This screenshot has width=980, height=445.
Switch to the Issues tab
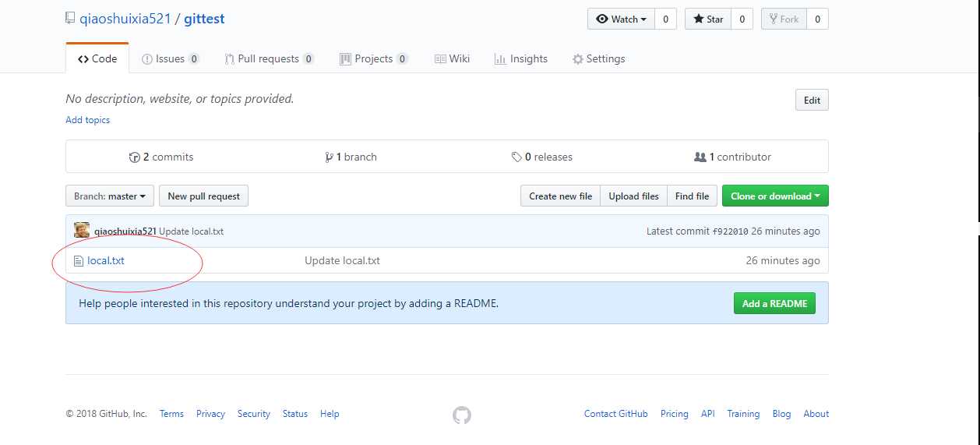click(171, 58)
